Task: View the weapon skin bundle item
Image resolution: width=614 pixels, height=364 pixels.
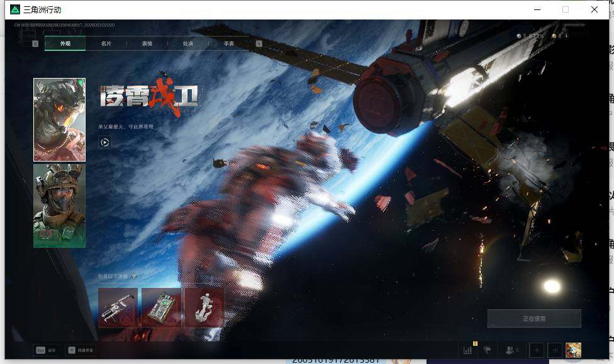Action: click(x=118, y=307)
